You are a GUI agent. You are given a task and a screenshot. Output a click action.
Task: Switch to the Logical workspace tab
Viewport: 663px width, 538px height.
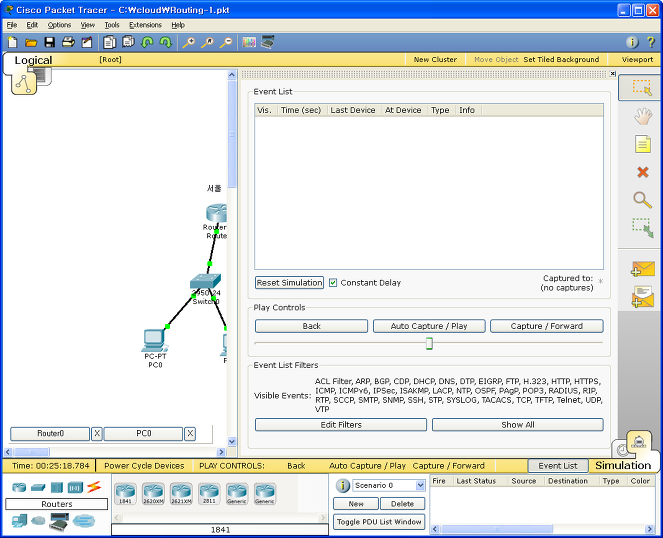tap(33, 60)
